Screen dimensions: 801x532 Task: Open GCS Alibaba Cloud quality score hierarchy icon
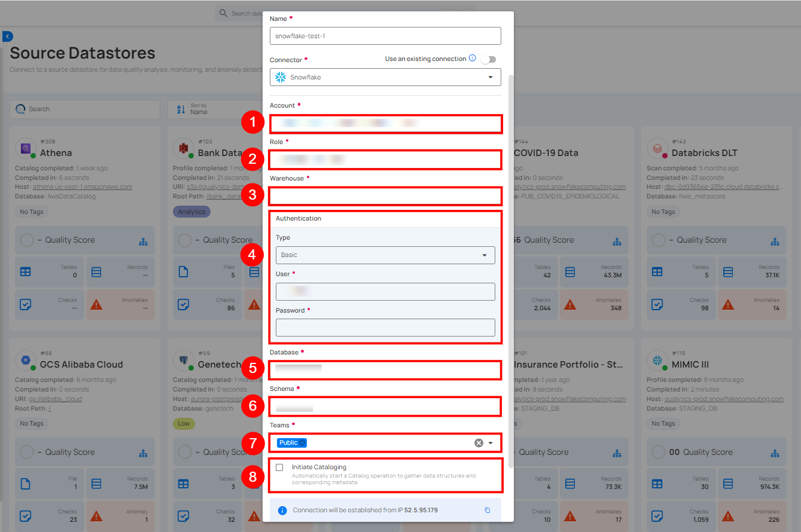point(143,454)
